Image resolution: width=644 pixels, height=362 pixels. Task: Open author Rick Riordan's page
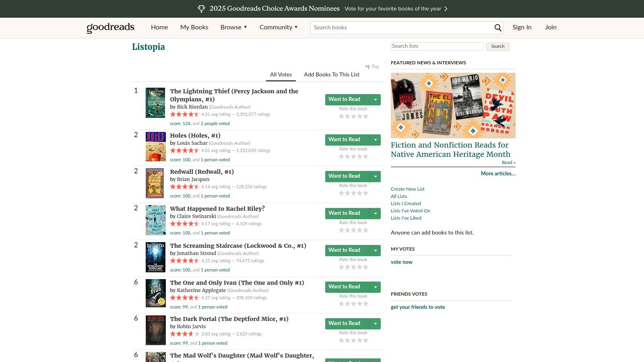[192, 107]
